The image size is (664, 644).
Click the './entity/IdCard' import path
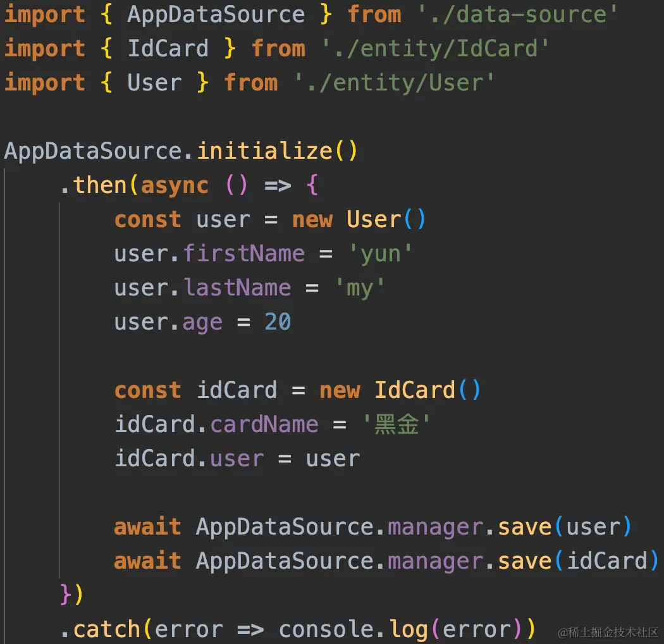[x=435, y=48]
